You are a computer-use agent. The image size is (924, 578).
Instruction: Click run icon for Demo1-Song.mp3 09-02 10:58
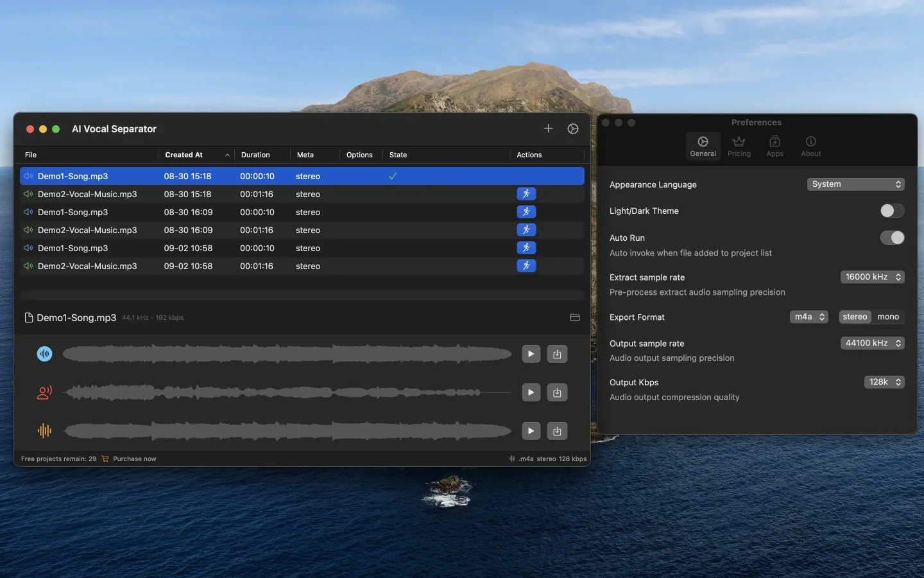click(526, 248)
